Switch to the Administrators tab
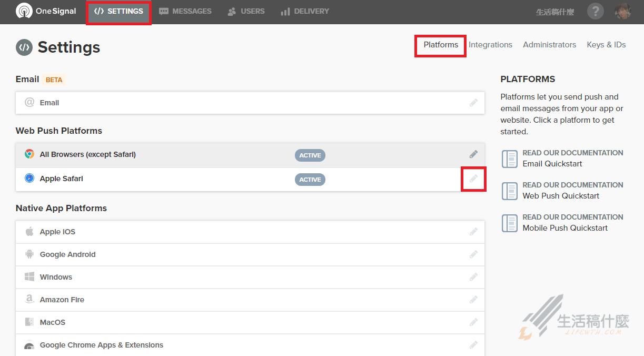This screenshot has height=356, width=644. click(549, 45)
